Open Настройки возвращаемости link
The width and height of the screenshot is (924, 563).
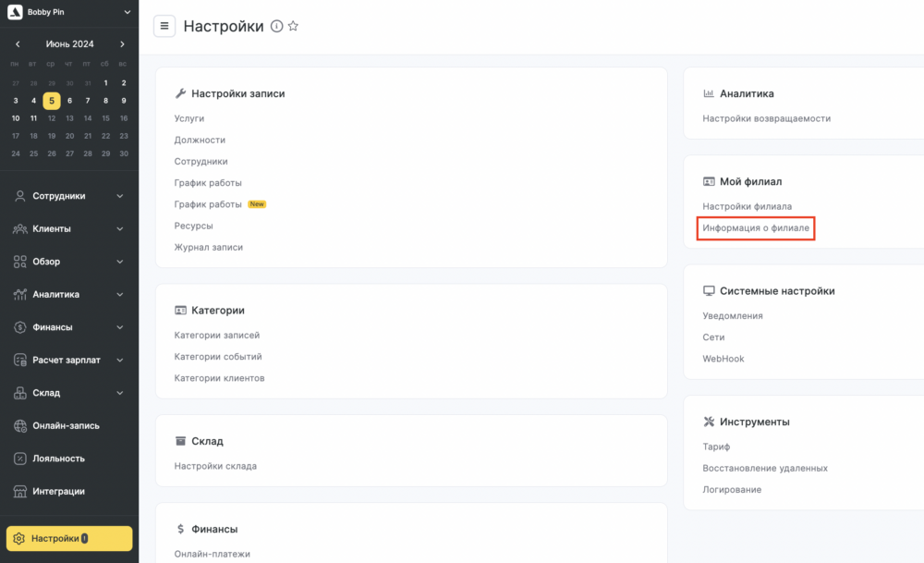tap(766, 118)
